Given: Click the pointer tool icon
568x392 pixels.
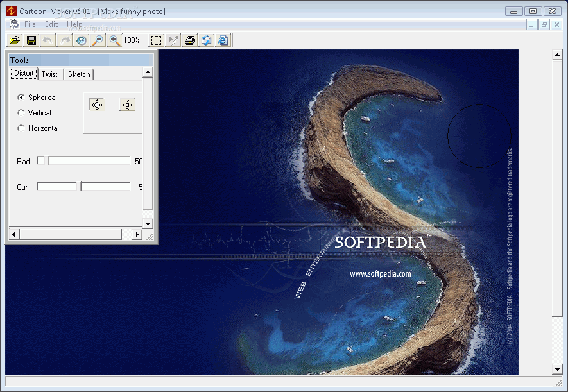Looking at the screenshot, I should [173, 40].
